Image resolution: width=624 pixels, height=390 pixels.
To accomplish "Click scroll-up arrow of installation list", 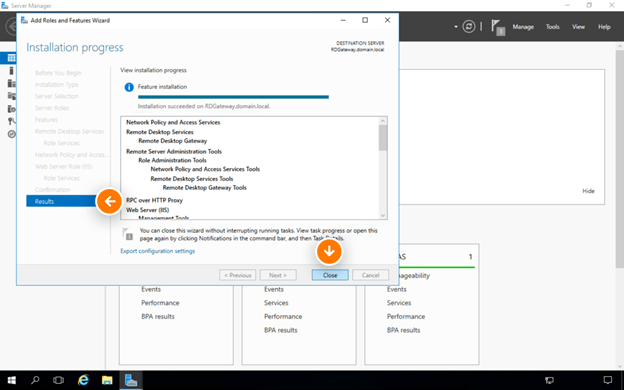I will 383,121.
